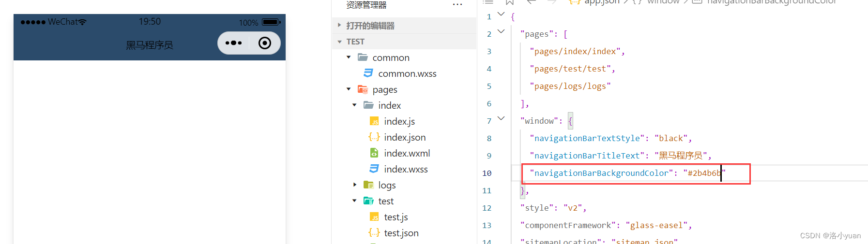Viewport: 868px width, 244px height.
Task: Click the "style" key on line 12
Action: [x=537, y=208]
